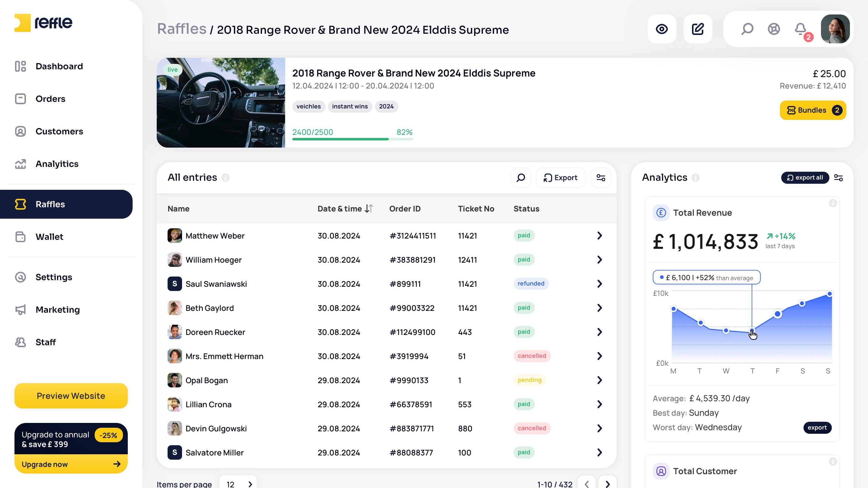The width and height of the screenshot is (868, 488).
Task: Click the All entries info icon
Action: tap(225, 177)
